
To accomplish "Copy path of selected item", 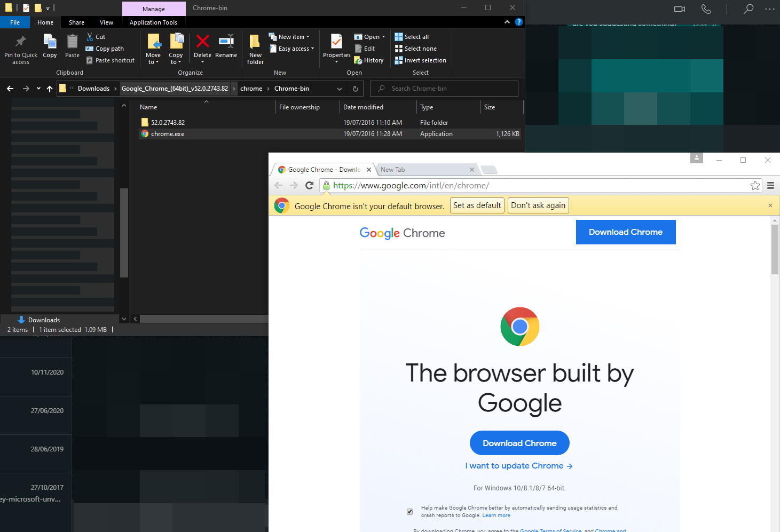I will 105,49.
